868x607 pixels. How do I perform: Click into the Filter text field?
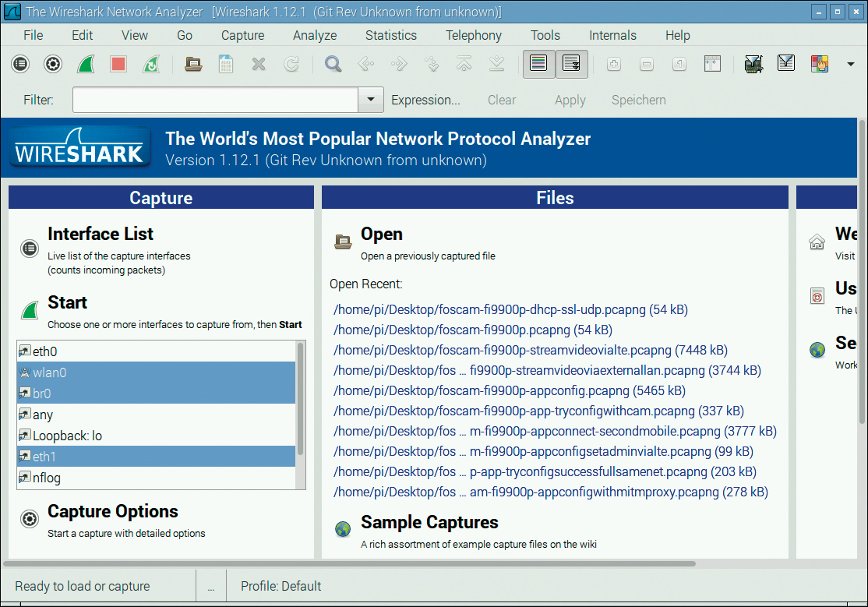[x=215, y=100]
